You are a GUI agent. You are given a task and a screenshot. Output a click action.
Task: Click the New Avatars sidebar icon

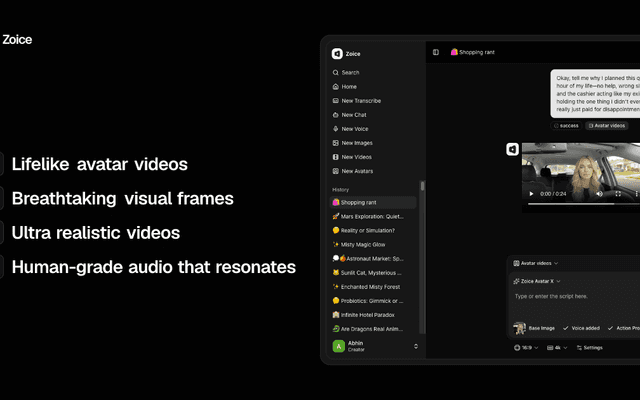[x=336, y=171]
